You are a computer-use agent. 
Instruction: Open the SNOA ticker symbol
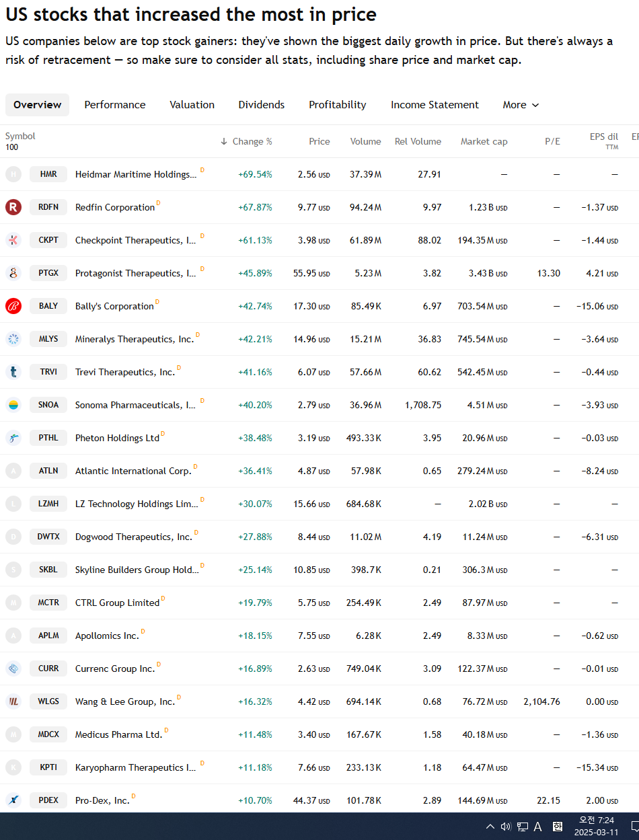(x=48, y=405)
